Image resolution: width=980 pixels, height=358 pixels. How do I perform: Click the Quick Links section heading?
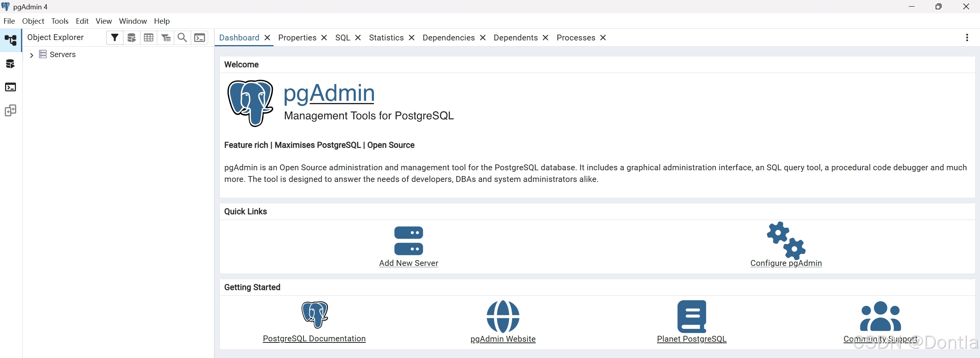point(245,211)
